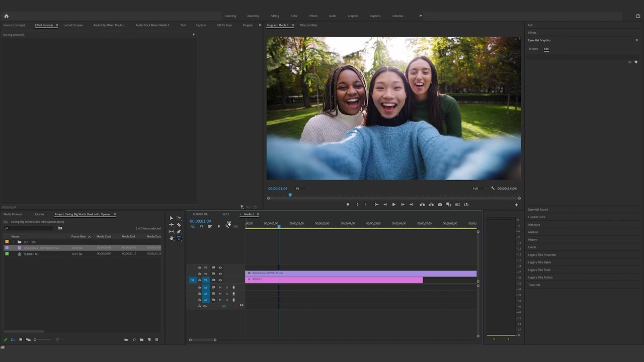644x362 pixels.
Task: Open the Full playback resolution dropdown
Action: [x=479, y=189]
